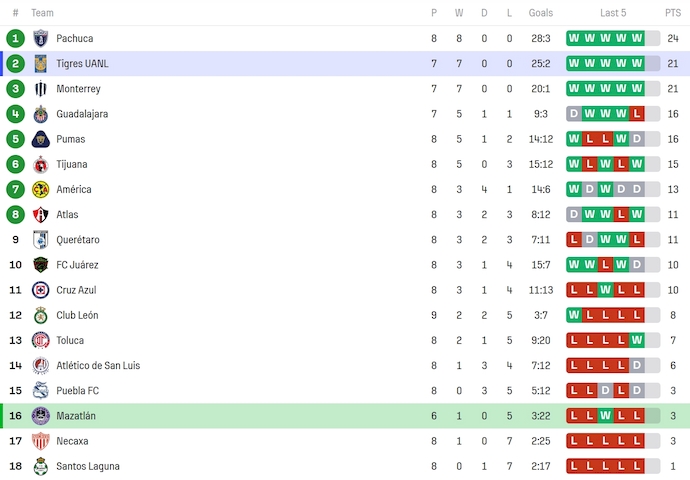
Task: Click the Guadalajara team badge
Action: click(x=41, y=114)
